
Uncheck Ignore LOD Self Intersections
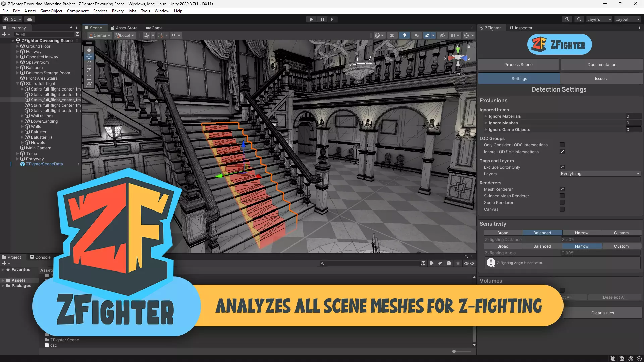coord(562,152)
